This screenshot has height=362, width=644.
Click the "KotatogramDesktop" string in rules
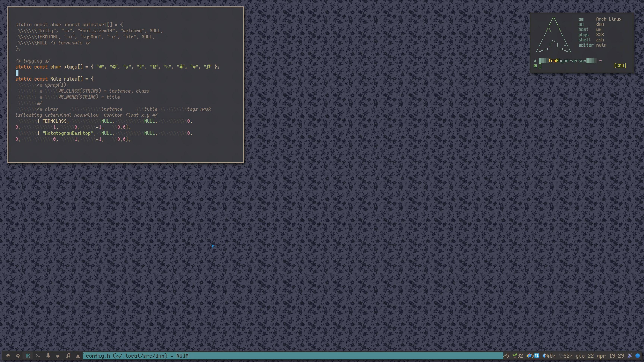click(x=68, y=133)
